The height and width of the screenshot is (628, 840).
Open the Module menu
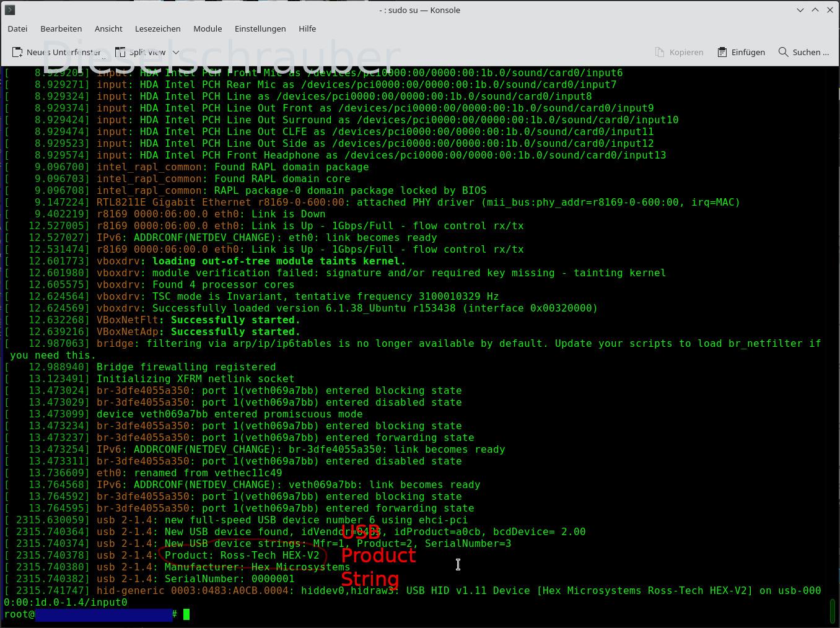pyautogui.click(x=208, y=28)
